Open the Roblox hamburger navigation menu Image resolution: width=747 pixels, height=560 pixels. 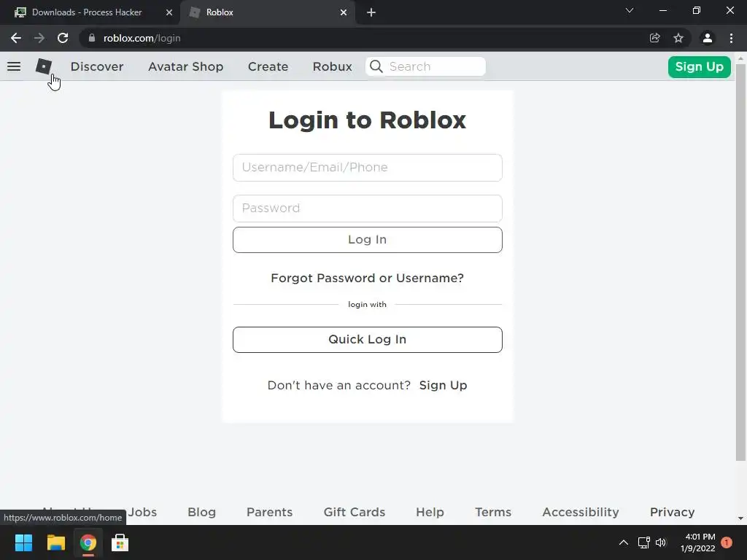[x=14, y=66]
